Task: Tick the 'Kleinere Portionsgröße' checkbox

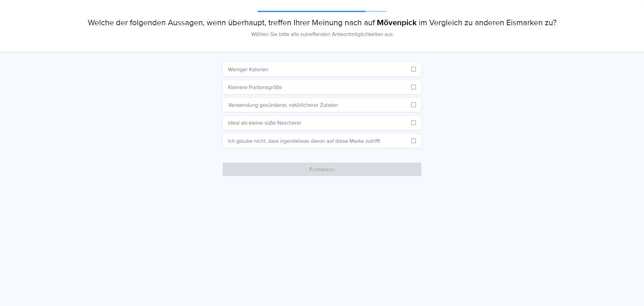Action: click(x=413, y=87)
